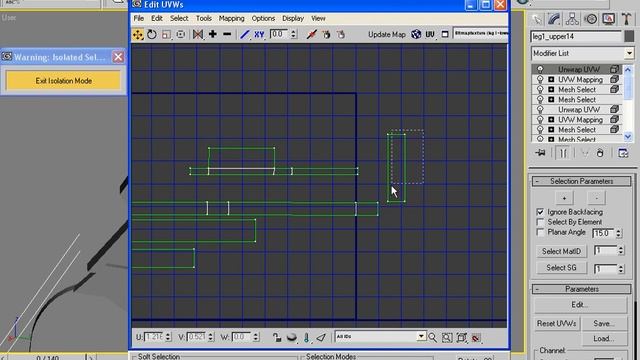This screenshot has height=360, width=640.
Task: Open the Select menu
Action: [179, 18]
